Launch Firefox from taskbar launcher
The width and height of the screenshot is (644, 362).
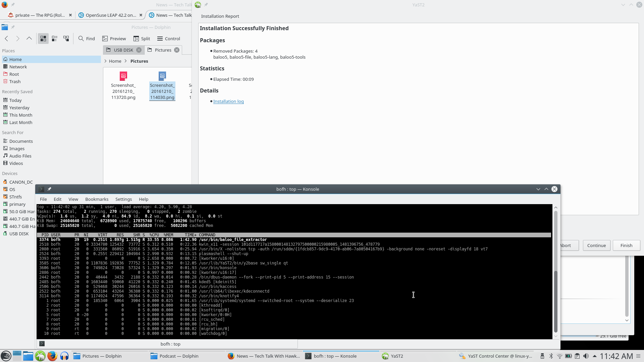(x=52, y=356)
